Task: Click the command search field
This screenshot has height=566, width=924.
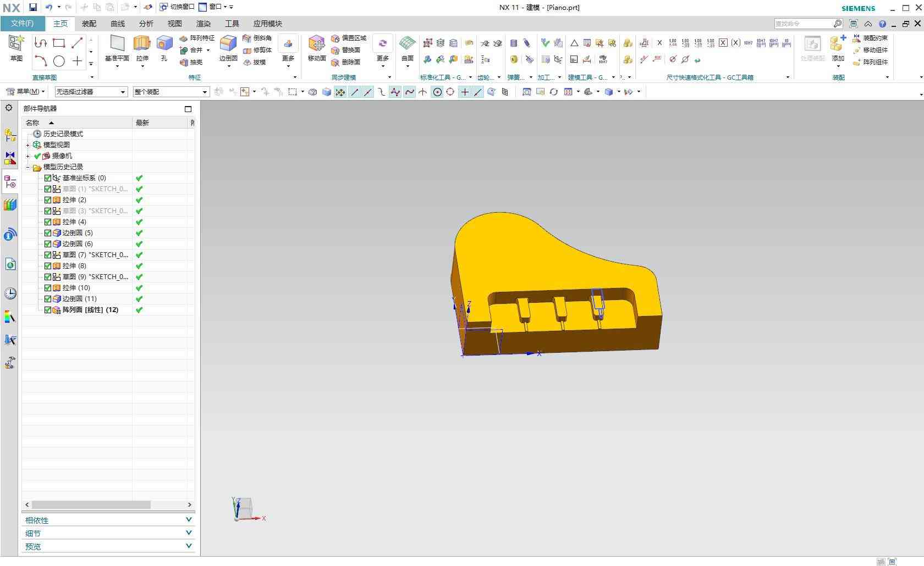Action: pyautogui.click(x=804, y=24)
